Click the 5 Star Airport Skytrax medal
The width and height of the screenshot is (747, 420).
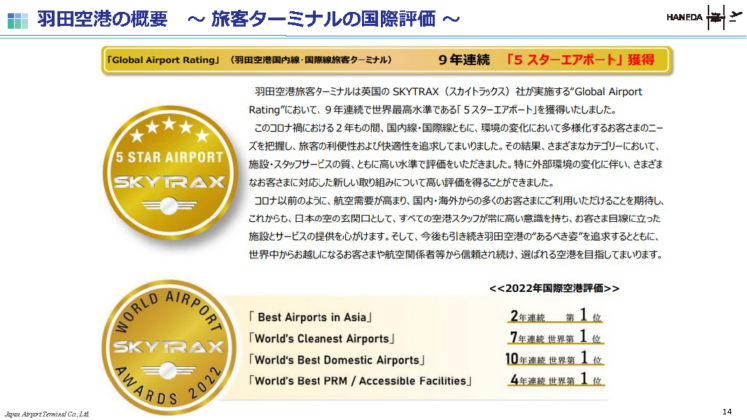(170, 172)
